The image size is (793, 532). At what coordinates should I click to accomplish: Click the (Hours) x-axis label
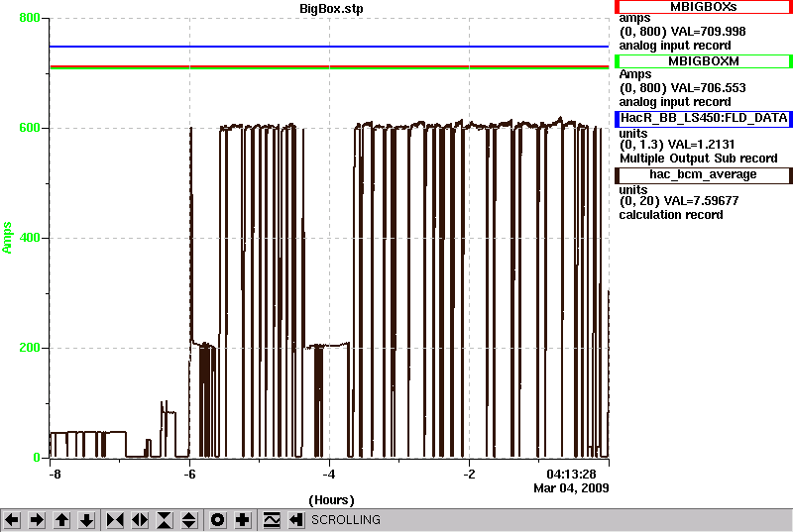pyautogui.click(x=331, y=500)
